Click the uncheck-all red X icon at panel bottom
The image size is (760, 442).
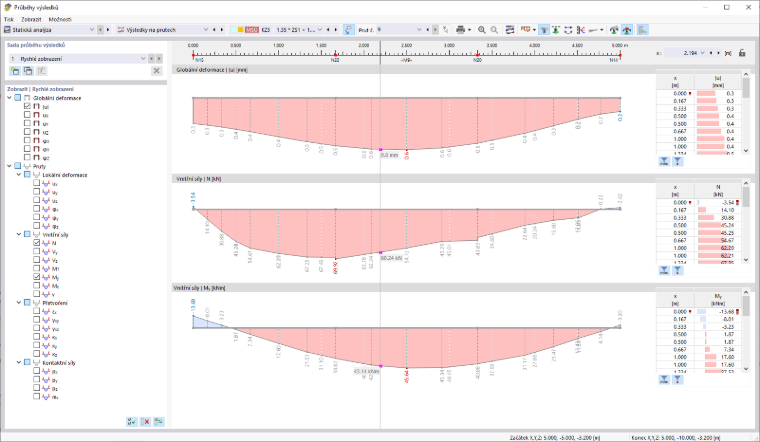[x=145, y=422]
